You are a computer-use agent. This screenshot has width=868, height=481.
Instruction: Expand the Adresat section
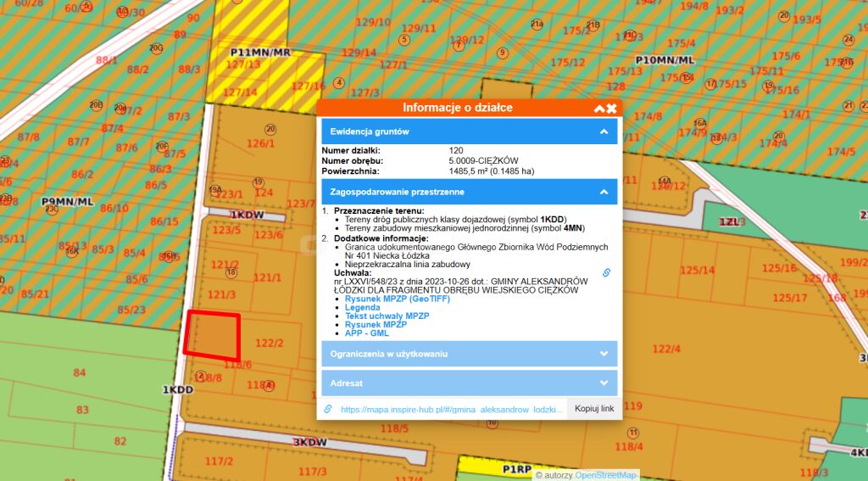[604, 383]
